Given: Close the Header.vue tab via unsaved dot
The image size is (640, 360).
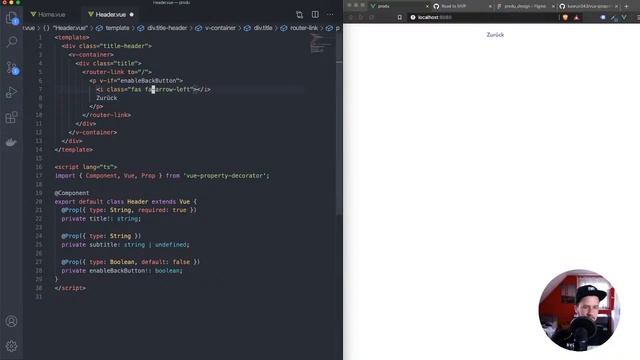Looking at the screenshot, I should pos(132,15).
